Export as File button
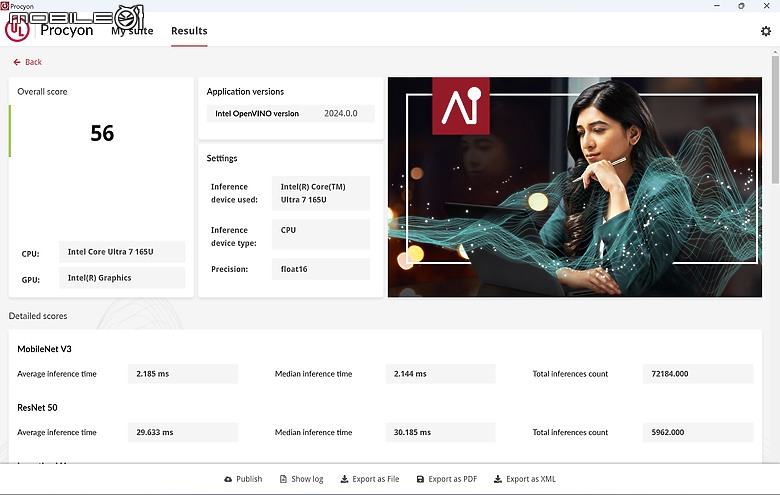The height and width of the screenshot is (495, 780). coord(370,479)
